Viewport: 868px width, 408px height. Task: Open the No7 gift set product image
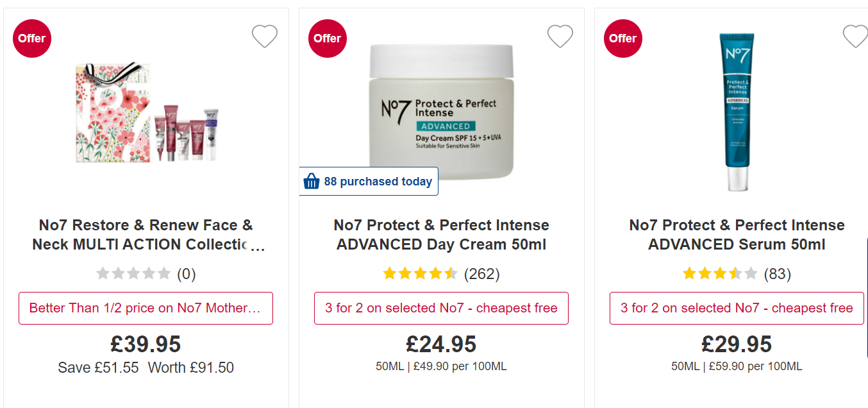point(147,112)
